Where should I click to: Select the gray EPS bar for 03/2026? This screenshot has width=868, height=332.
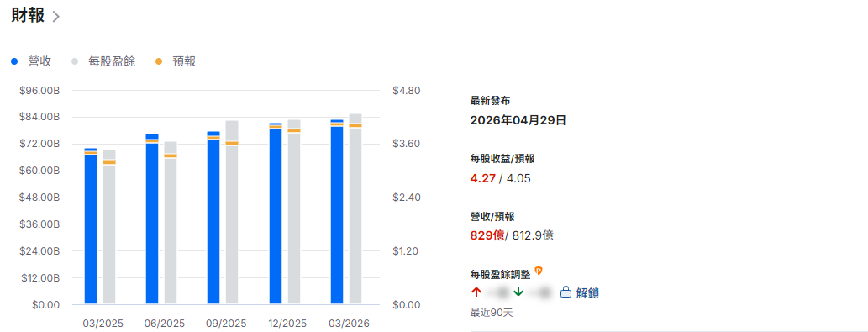point(355,208)
